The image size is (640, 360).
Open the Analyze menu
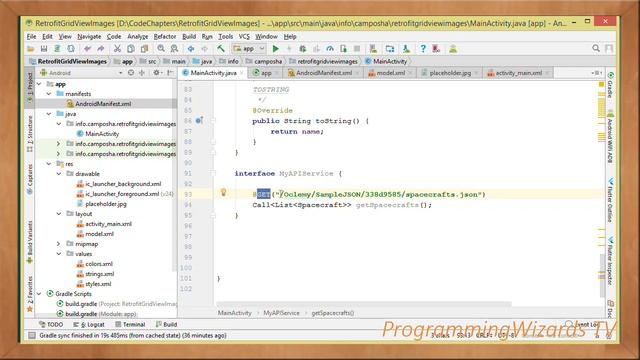pyautogui.click(x=138, y=37)
